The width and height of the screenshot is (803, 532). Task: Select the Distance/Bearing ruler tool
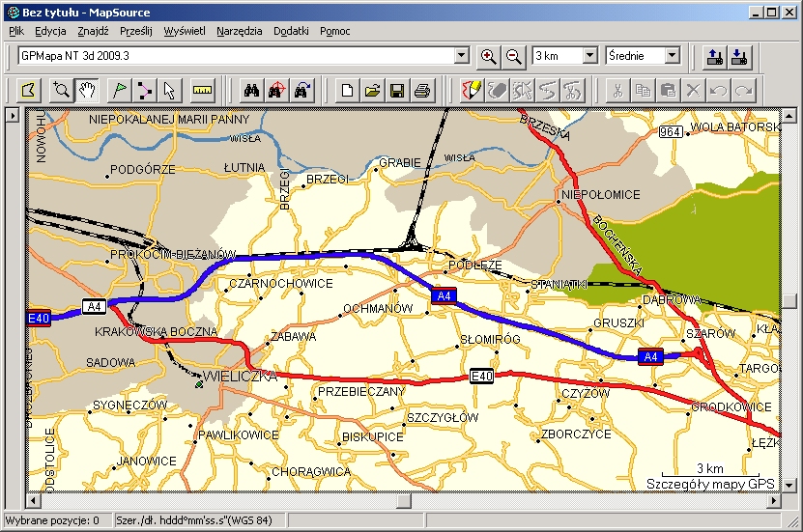pos(202,91)
